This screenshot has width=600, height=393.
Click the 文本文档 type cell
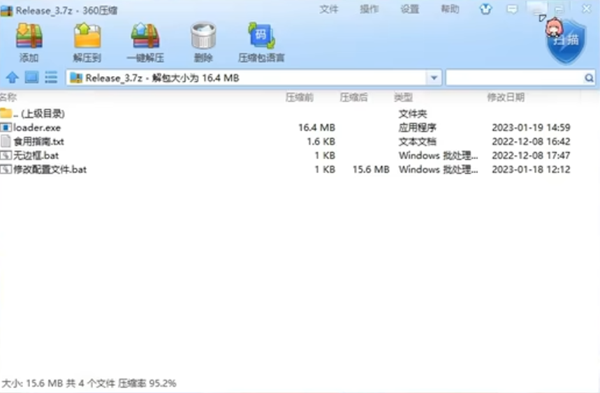(x=417, y=142)
